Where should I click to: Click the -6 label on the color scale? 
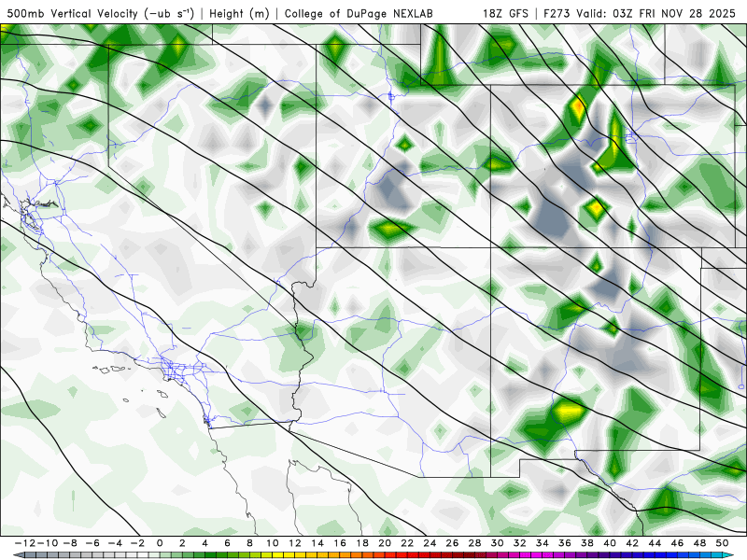tap(92, 543)
